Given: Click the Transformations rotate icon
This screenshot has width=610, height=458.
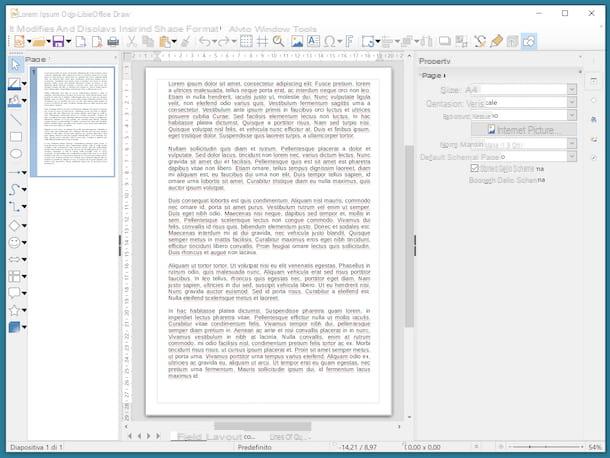Looking at the screenshot, I should click(368, 41).
